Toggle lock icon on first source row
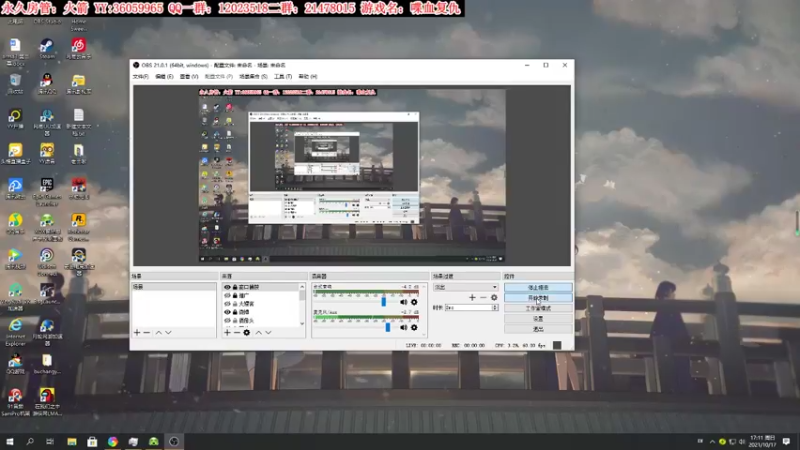This screenshot has width=800, height=450. [235, 287]
